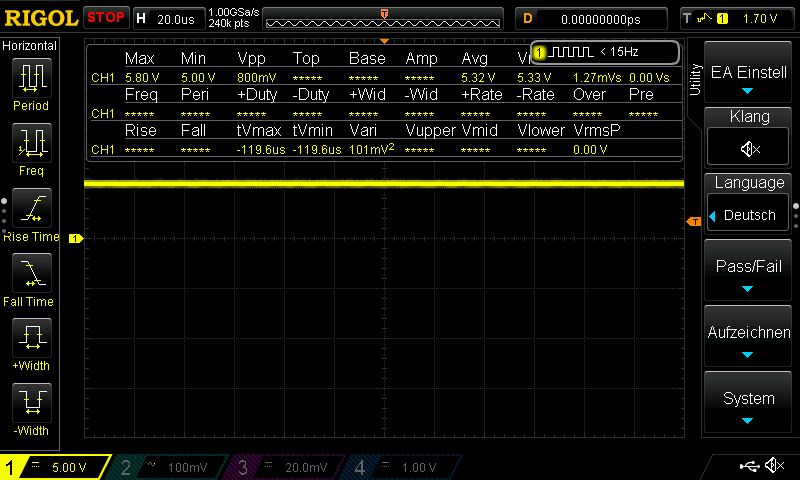
Task: Open the Aufzeichnen menu
Action: (749, 340)
